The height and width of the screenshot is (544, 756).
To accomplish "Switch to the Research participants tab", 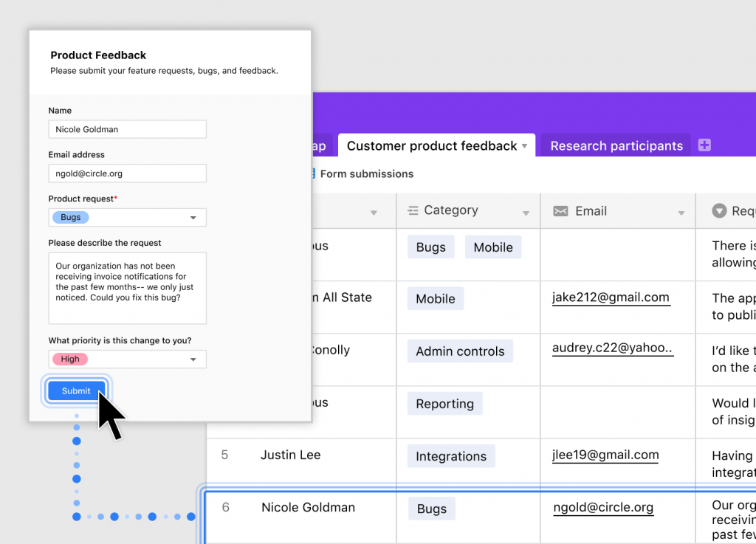I will click(616, 146).
